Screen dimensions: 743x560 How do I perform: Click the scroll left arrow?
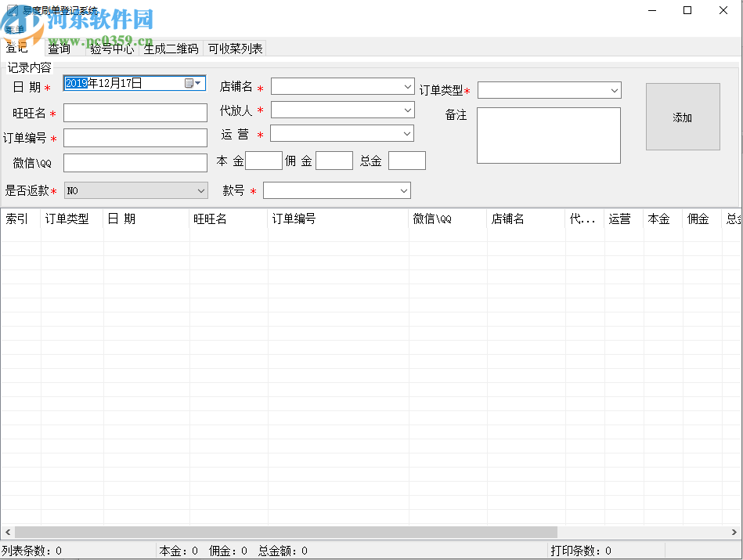tap(8, 532)
